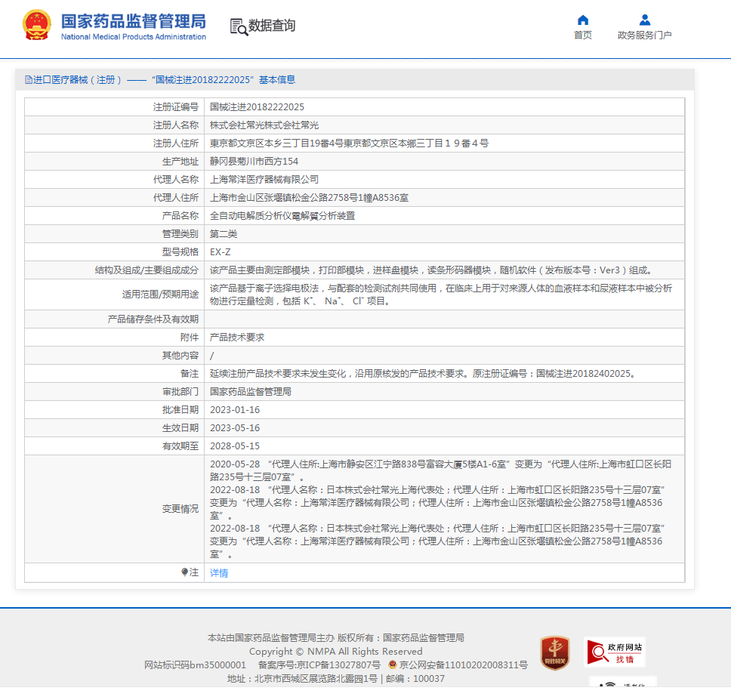Click the 变更情况 row label
This screenshot has width=731, height=700.
tap(180, 509)
